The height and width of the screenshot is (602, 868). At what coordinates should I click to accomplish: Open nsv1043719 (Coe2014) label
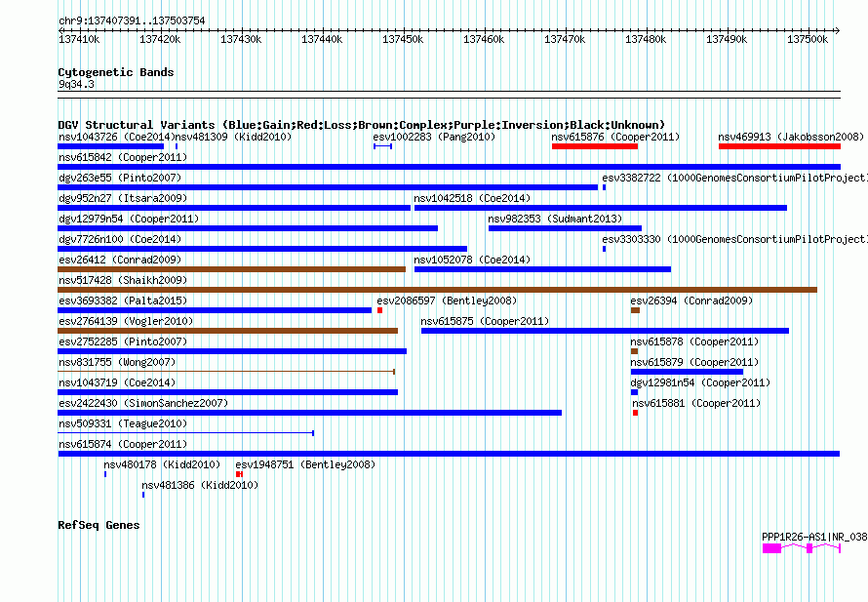click(117, 382)
